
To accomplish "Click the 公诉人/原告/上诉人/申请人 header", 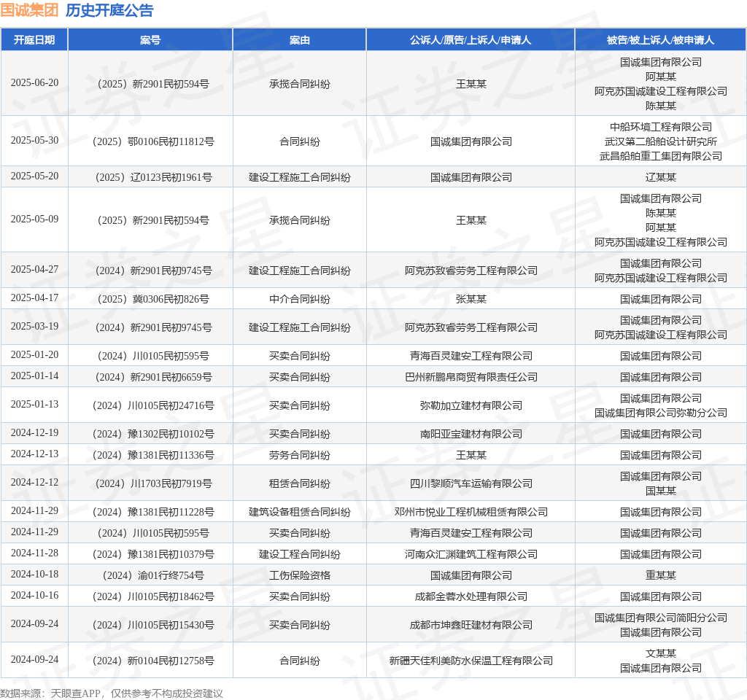I will [471, 40].
